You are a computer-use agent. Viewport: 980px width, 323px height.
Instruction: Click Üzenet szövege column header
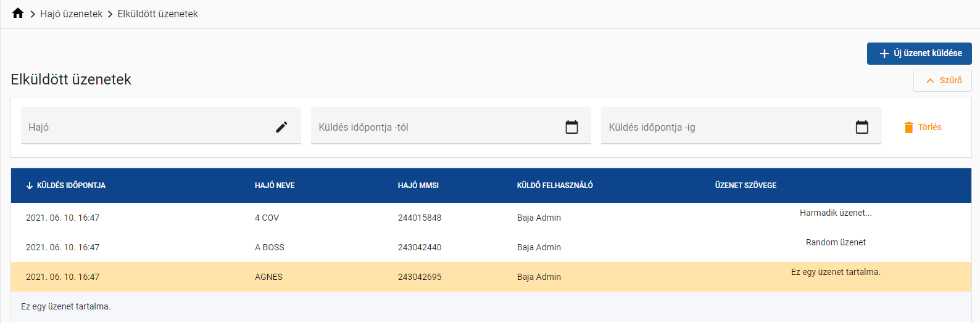(745, 186)
